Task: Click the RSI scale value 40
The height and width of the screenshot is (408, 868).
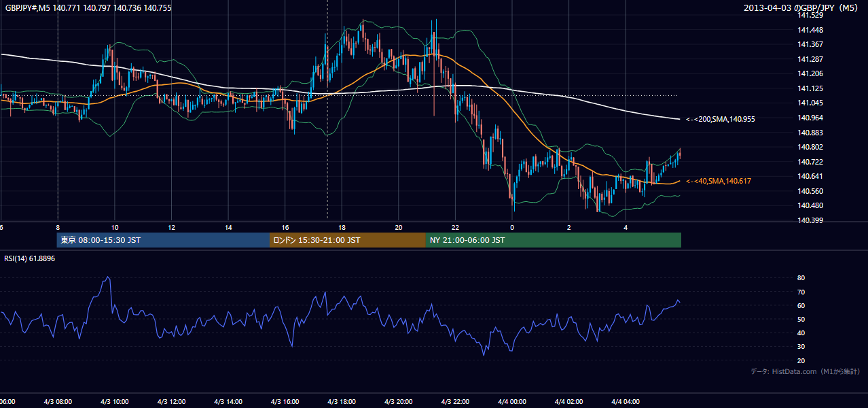Action: (x=801, y=333)
